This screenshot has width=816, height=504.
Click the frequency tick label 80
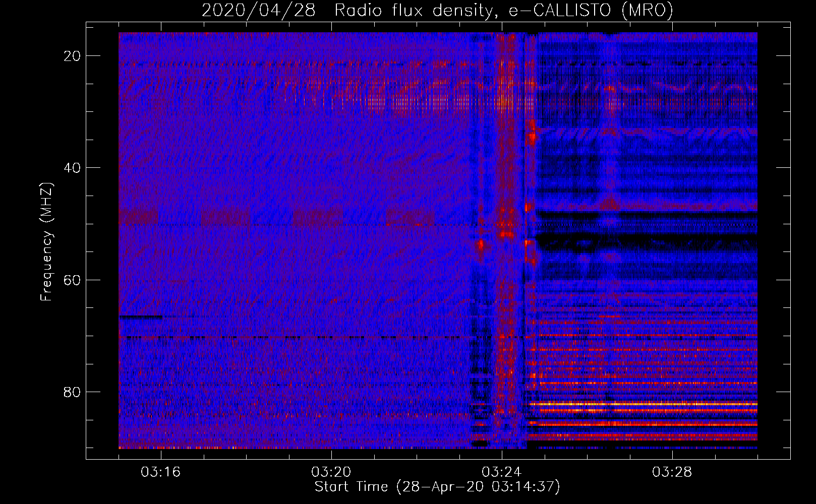[72, 392]
